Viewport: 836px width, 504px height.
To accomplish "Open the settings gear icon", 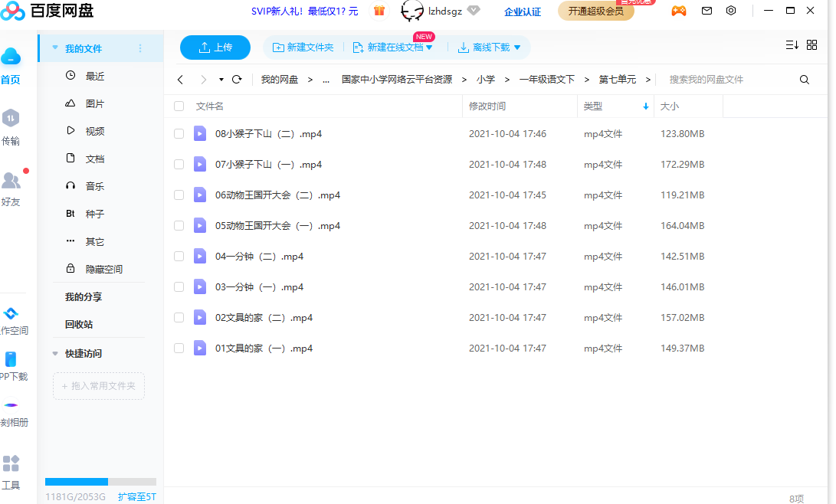I will pyautogui.click(x=731, y=11).
